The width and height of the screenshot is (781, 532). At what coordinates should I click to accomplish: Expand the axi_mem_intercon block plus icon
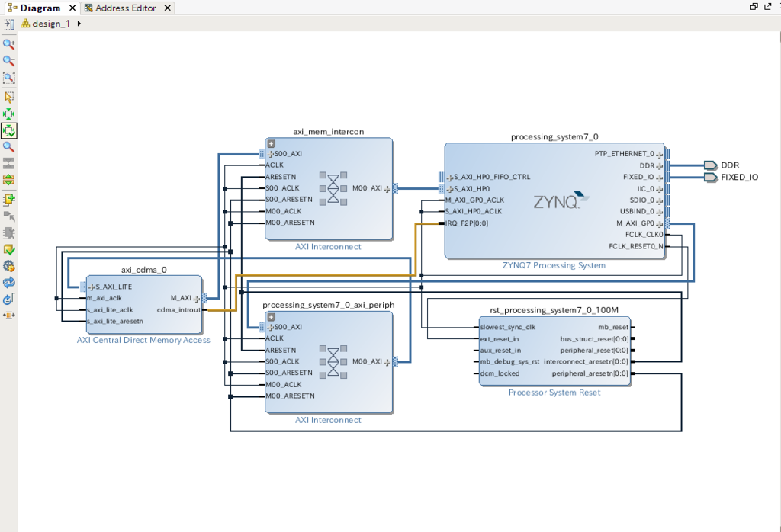click(272, 144)
